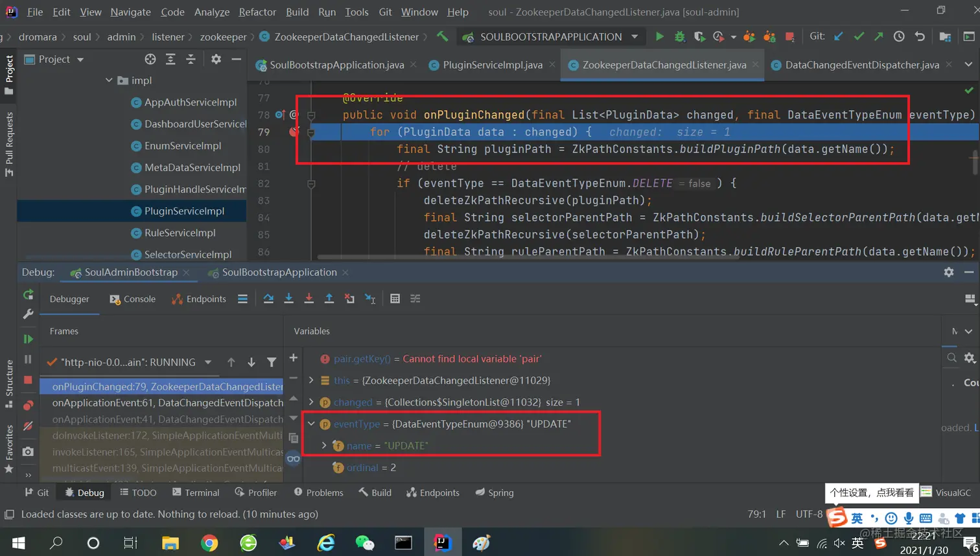Locate current file with the Project crosshair icon
Screen dimensions: 980x556
tap(150, 59)
